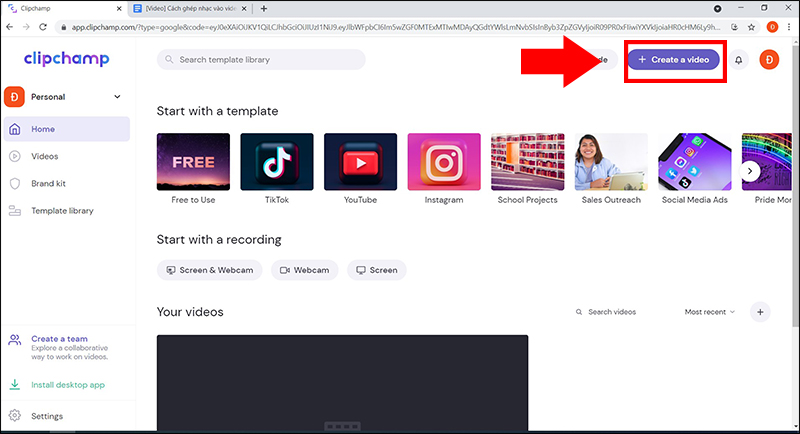Expand the Personal workspace dropdown

point(117,97)
